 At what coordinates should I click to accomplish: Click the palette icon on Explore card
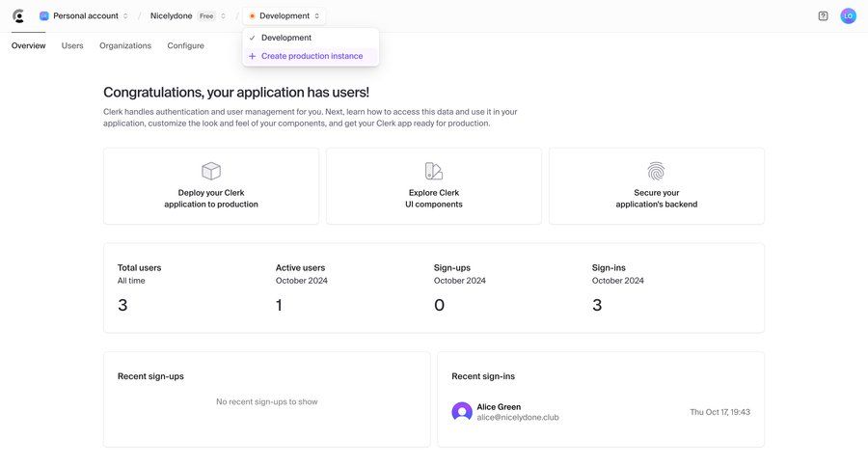click(434, 171)
